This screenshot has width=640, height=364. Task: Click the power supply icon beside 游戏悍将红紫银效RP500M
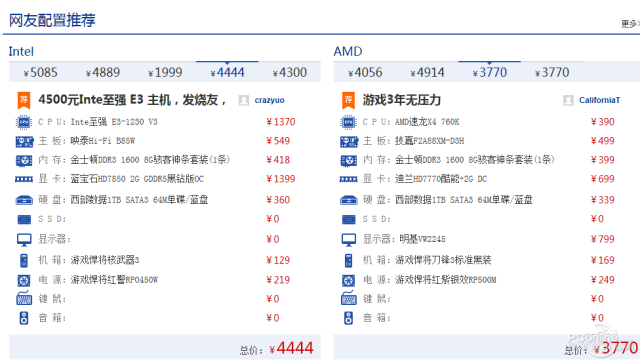[349, 280]
